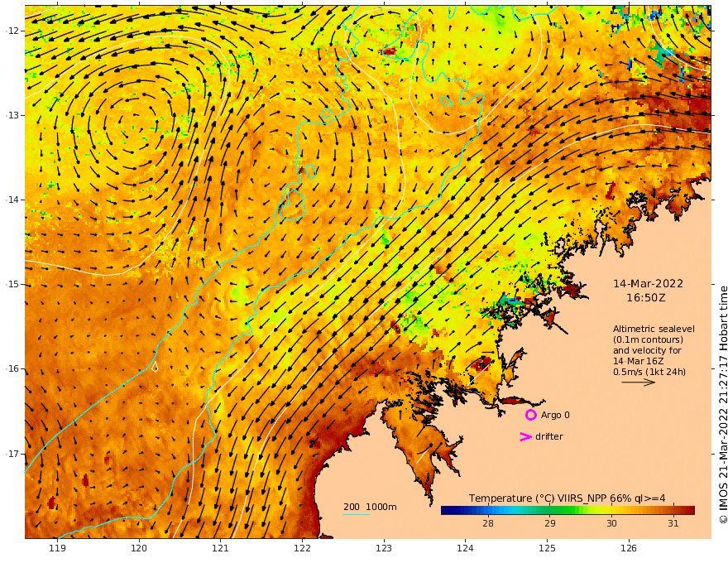Click the IMOS copyright timestamp text
Viewport: 728px width, 563px height.
(x=723, y=405)
